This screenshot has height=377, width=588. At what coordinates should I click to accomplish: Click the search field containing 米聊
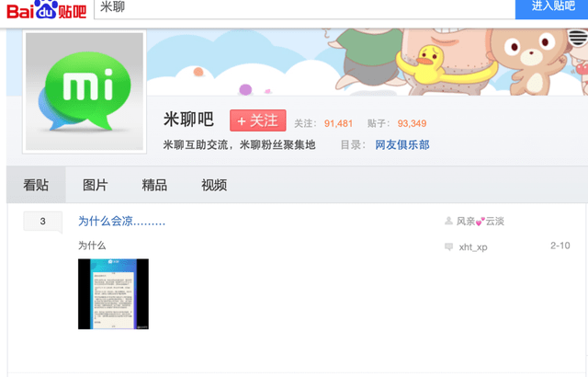coord(304,9)
